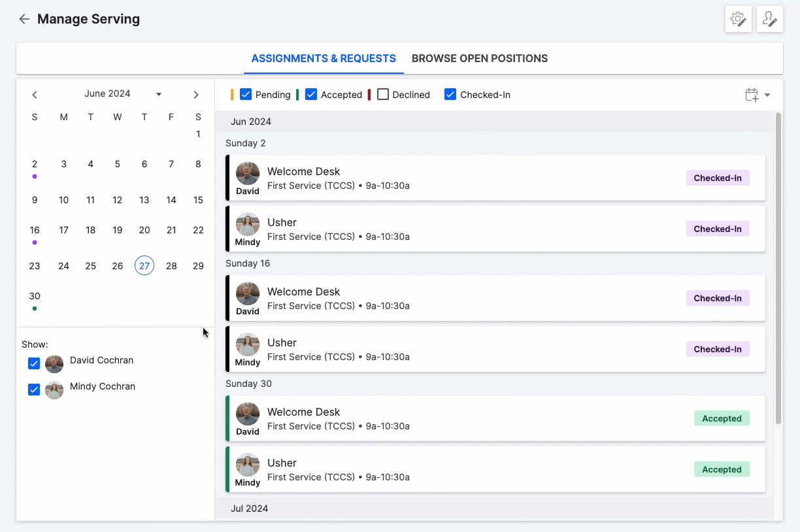Open the serving settings gear icon

[739, 19]
